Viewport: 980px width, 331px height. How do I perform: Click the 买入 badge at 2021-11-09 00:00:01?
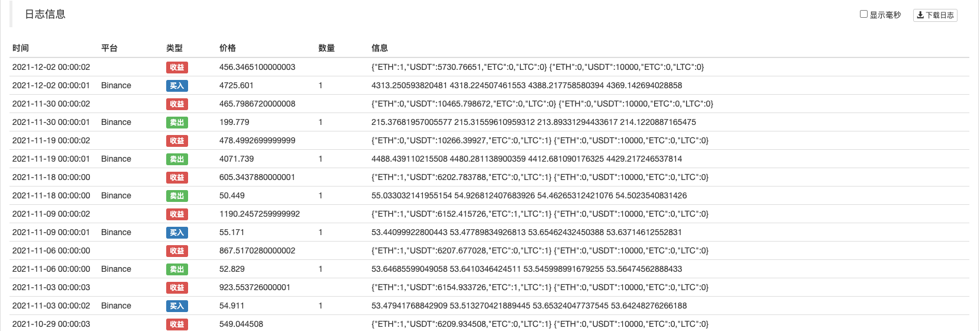[x=177, y=233]
